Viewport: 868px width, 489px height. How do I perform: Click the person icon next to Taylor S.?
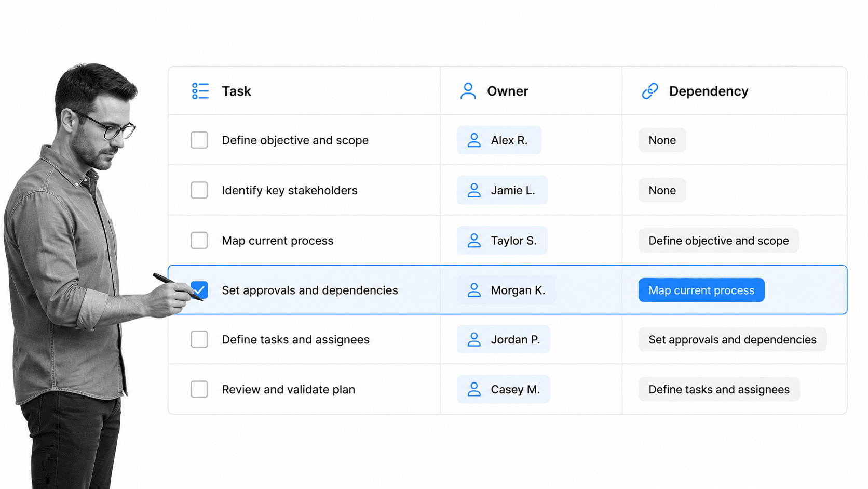pos(474,241)
